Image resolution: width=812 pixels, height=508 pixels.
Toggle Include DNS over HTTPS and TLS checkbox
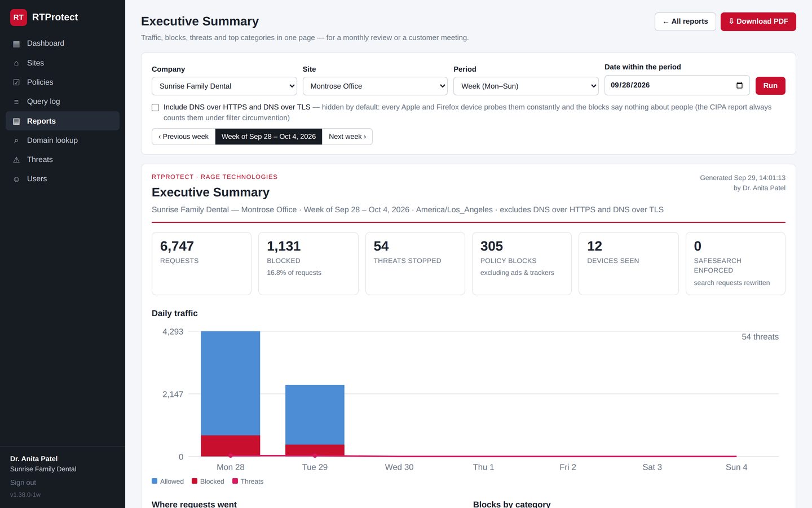click(x=156, y=107)
